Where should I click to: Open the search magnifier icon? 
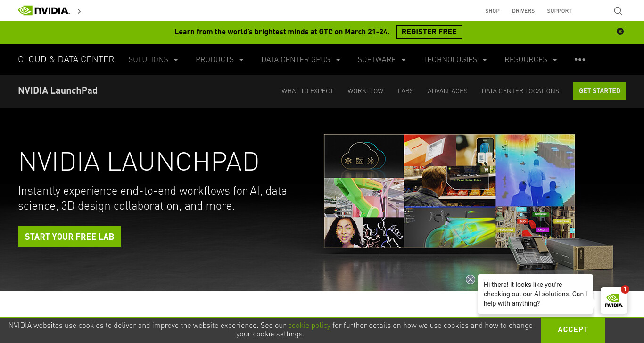(x=618, y=11)
